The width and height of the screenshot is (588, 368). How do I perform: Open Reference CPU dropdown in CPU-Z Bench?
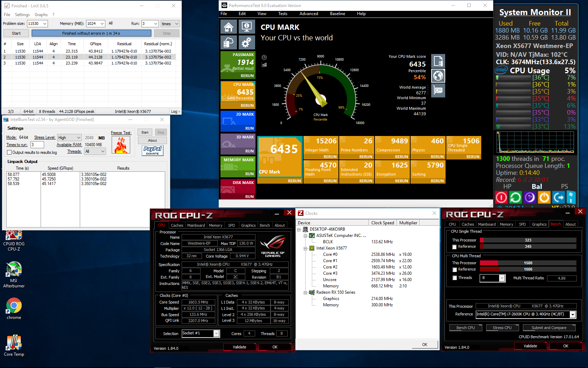click(x=573, y=314)
